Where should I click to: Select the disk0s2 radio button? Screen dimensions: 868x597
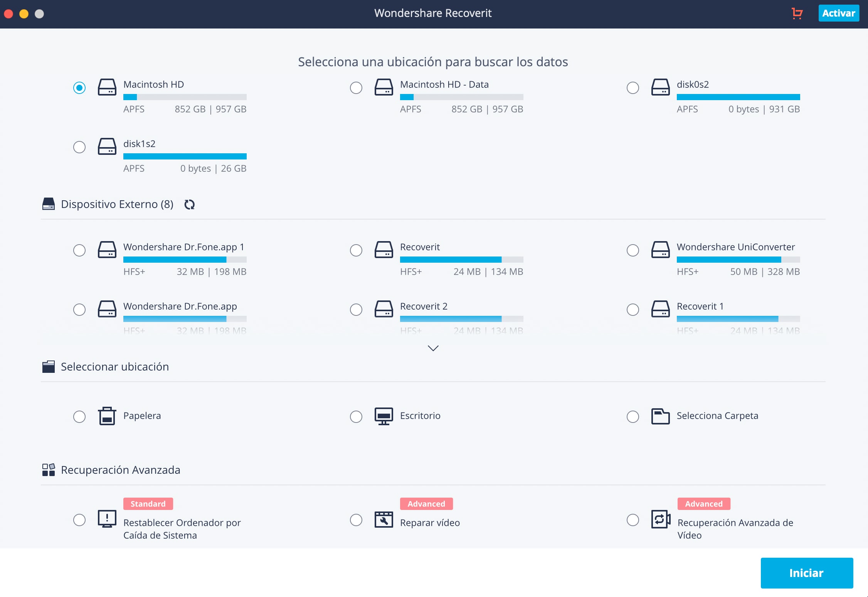(633, 88)
